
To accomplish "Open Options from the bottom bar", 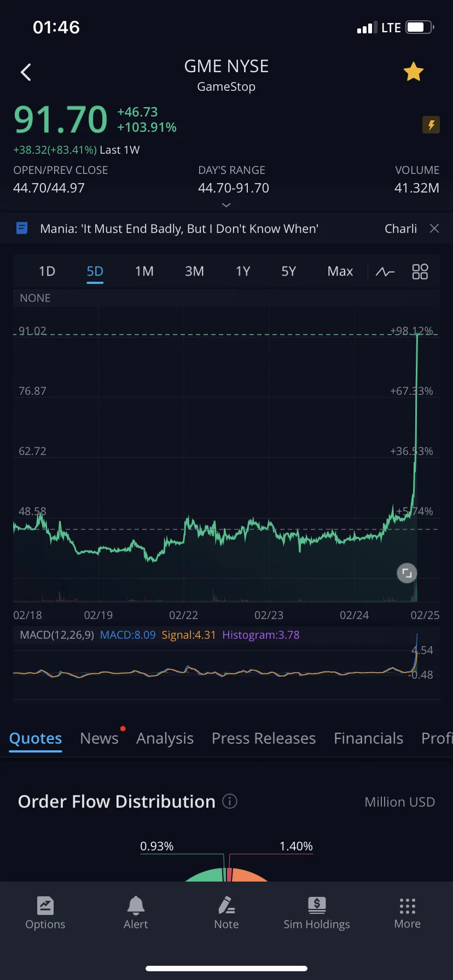I will 45,913.
